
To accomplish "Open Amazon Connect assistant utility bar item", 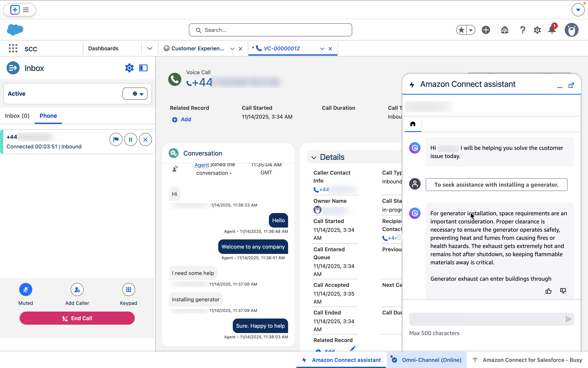I will pyautogui.click(x=341, y=360).
